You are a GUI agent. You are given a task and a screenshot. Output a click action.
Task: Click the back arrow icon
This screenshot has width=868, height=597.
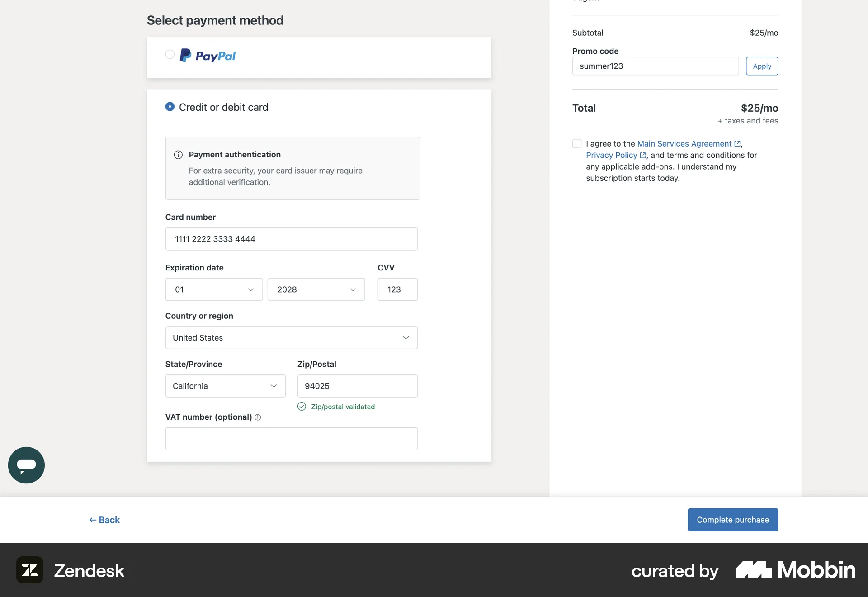pyautogui.click(x=93, y=520)
